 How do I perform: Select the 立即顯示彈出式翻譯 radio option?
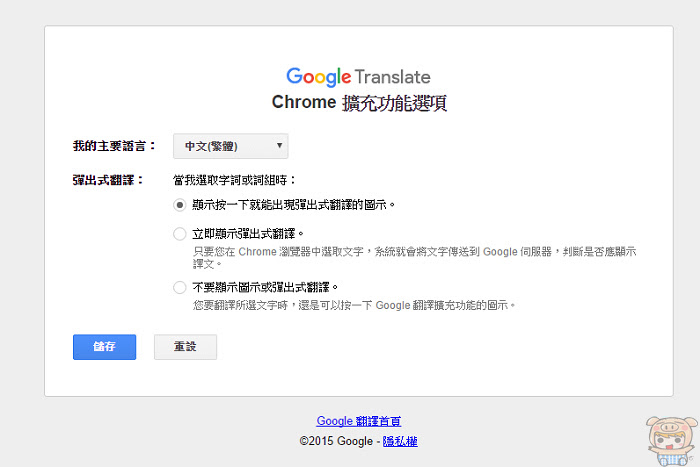point(179,234)
